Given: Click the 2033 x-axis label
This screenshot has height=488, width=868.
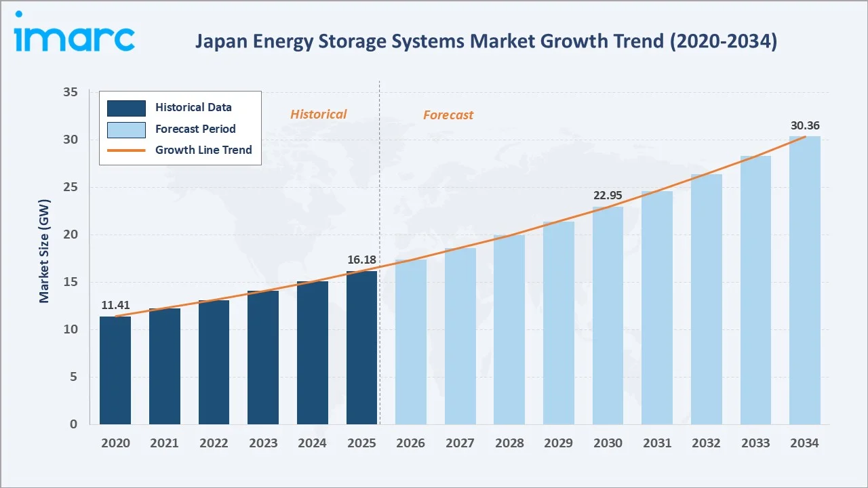Looking at the screenshot, I should [x=756, y=443].
